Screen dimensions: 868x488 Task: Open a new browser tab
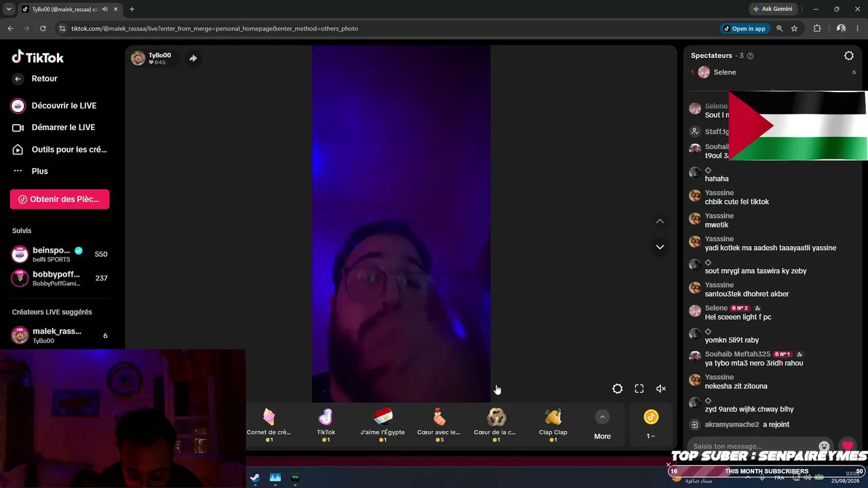click(132, 9)
